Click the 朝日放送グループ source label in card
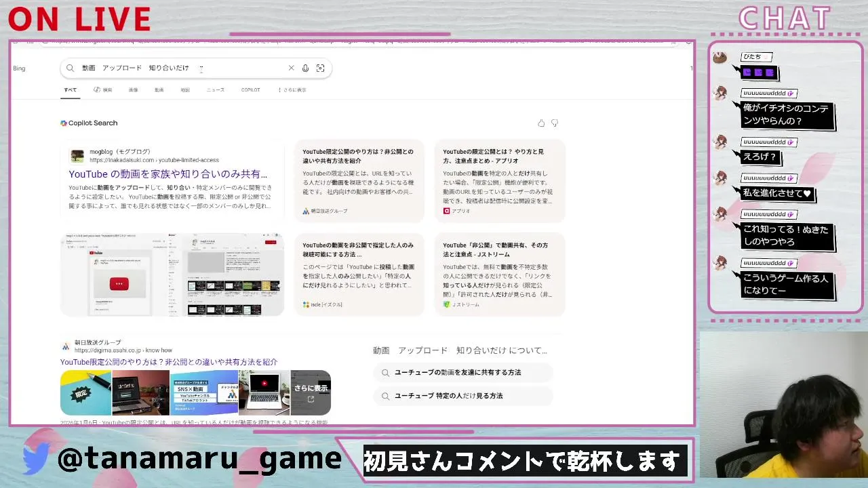This screenshot has width=868, height=488. tap(325, 211)
